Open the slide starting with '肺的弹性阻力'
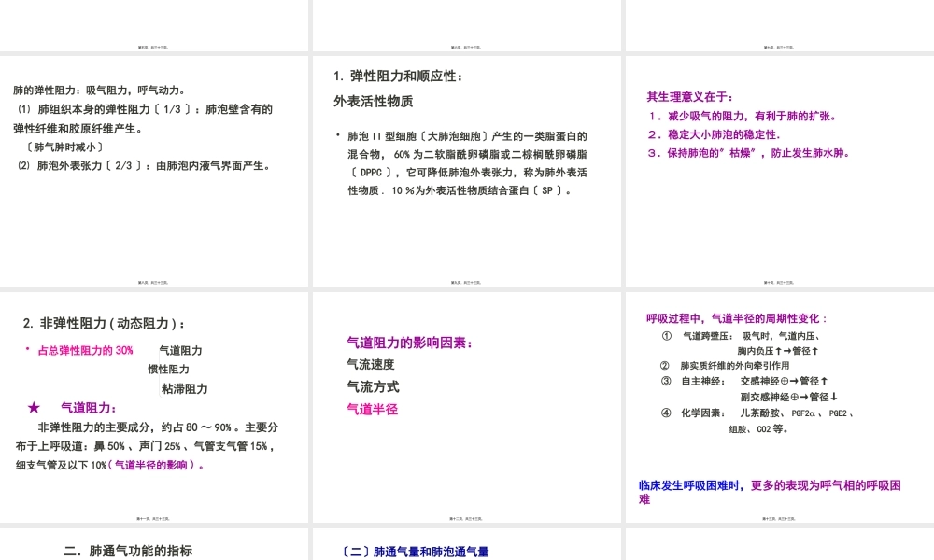 [154, 172]
